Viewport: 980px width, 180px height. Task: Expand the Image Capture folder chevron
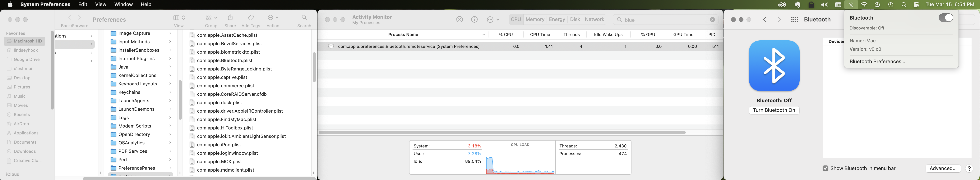[x=170, y=34]
